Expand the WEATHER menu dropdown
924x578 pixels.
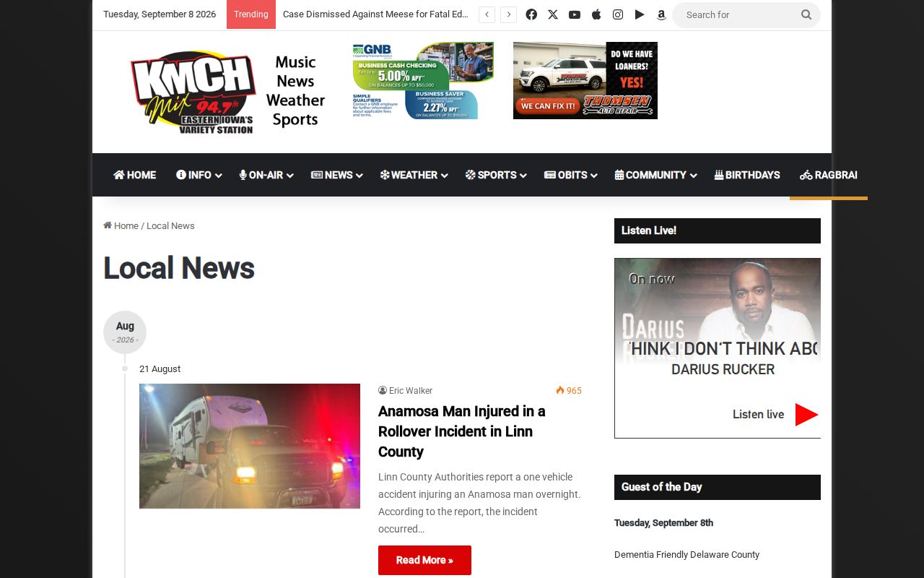[x=414, y=175]
